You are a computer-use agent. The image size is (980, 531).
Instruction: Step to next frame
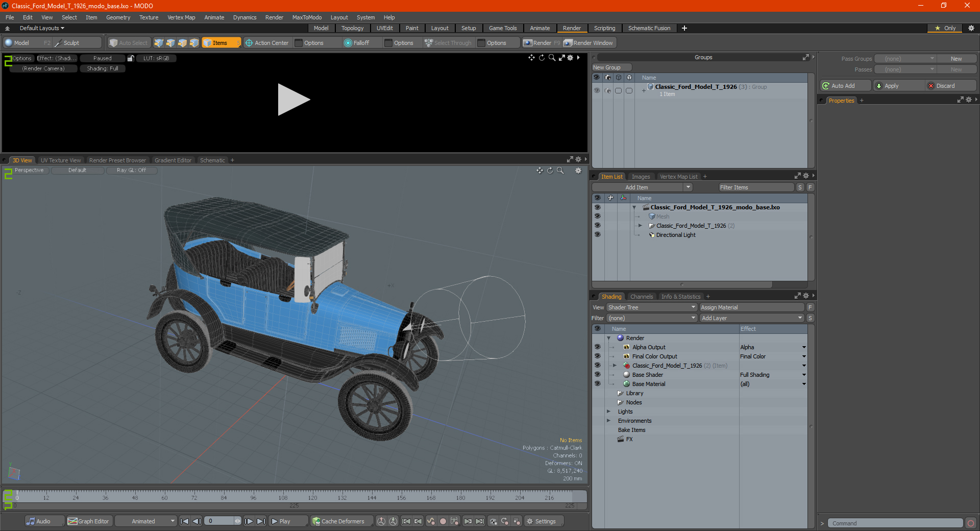[249, 521]
